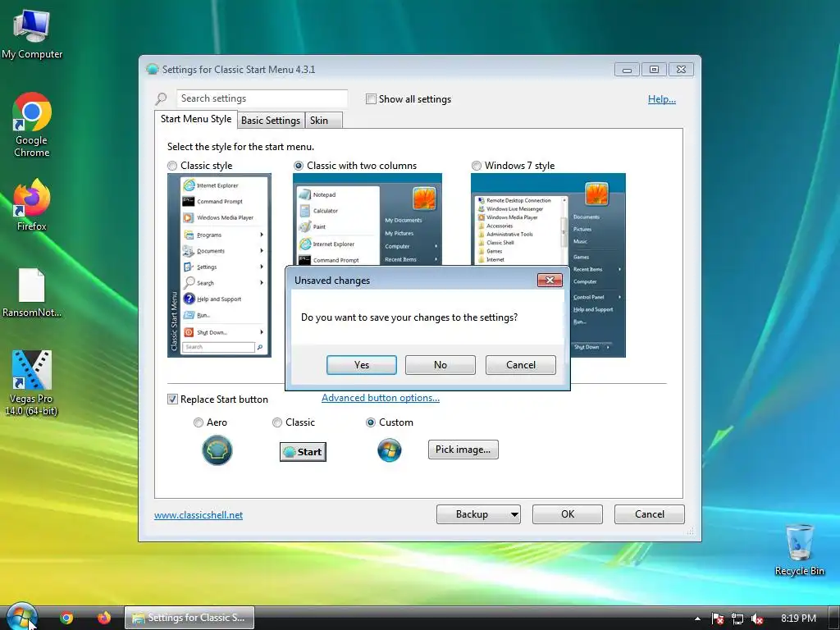The image size is (840, 630).
Task: Switch to Start Menu Style tab
Action: (x=196, y=119)
